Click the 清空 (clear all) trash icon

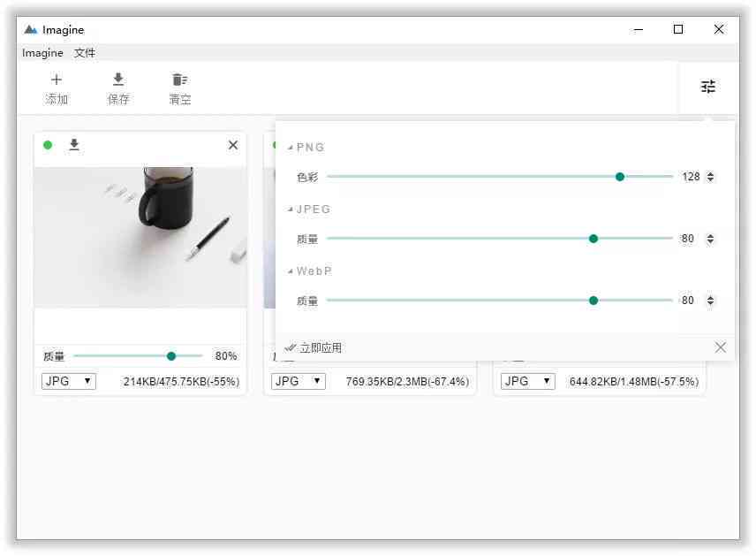180,80
